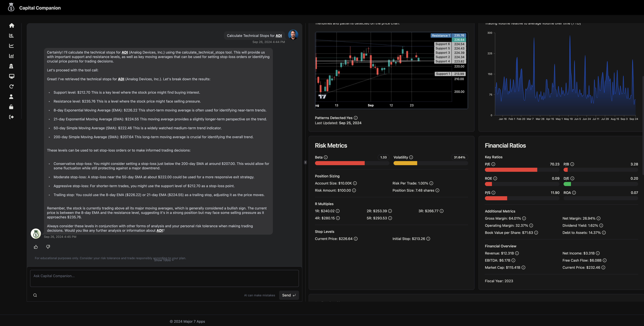Open the Home page in sidebar
The width and height of the screenshot is (644, 326).
coord(11,26)
